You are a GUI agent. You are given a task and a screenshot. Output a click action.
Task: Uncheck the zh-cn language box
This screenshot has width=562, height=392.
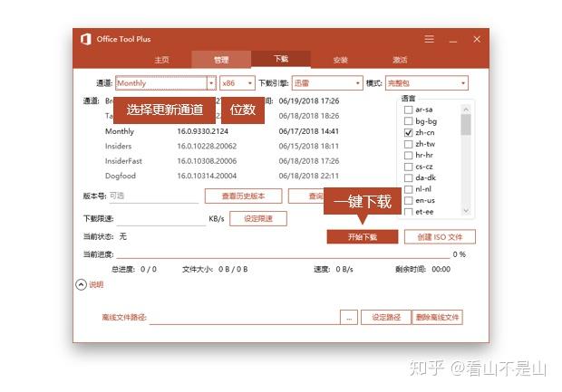(408, 132)
